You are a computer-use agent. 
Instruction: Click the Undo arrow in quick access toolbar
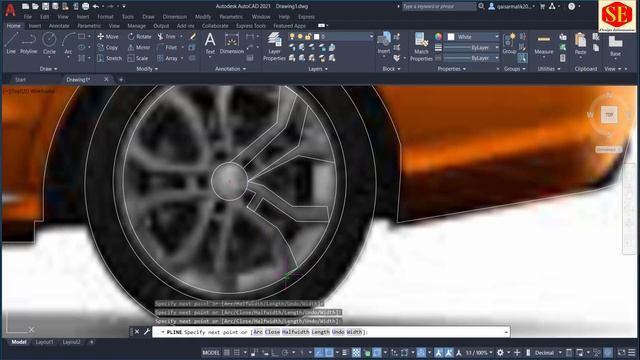(x=96, y=6)
